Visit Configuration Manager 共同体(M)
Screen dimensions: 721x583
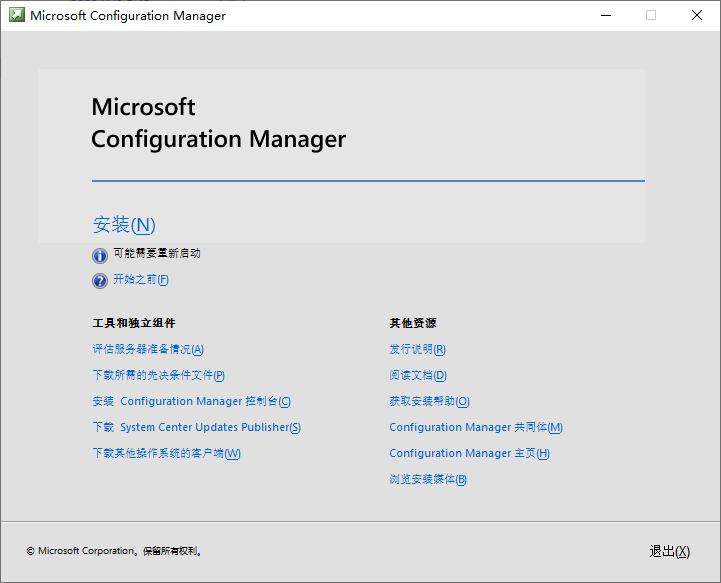coord(476,427)
